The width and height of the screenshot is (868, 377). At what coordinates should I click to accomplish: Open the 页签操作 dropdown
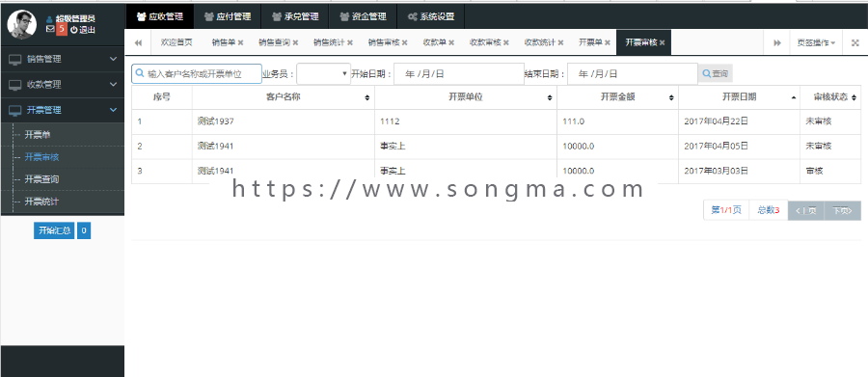tap(816, 42)
